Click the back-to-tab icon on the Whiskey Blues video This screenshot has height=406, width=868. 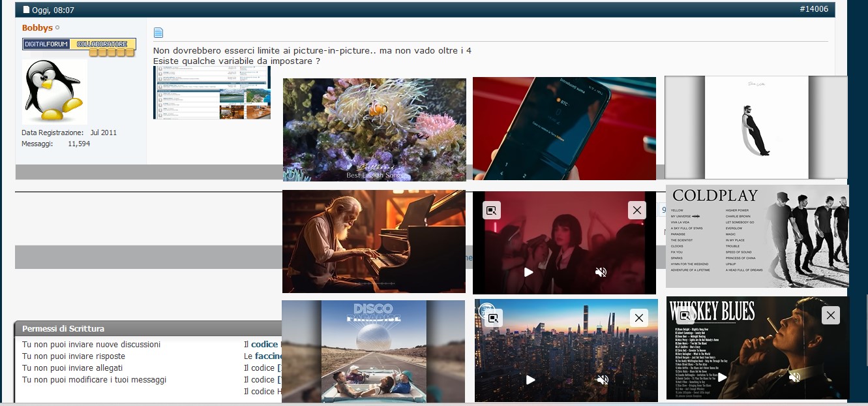685,316
